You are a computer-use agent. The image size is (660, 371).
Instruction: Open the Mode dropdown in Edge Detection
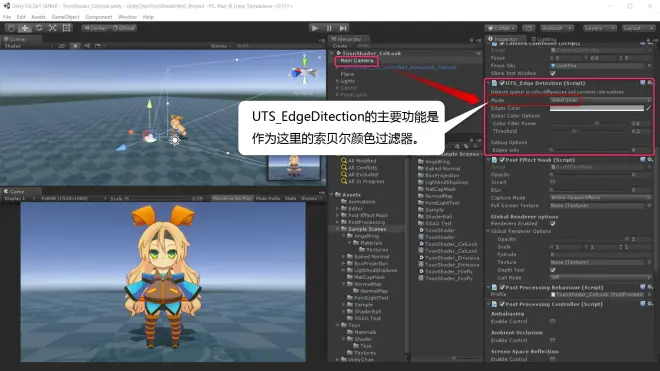pyautogui.click(x=601, y=100)
